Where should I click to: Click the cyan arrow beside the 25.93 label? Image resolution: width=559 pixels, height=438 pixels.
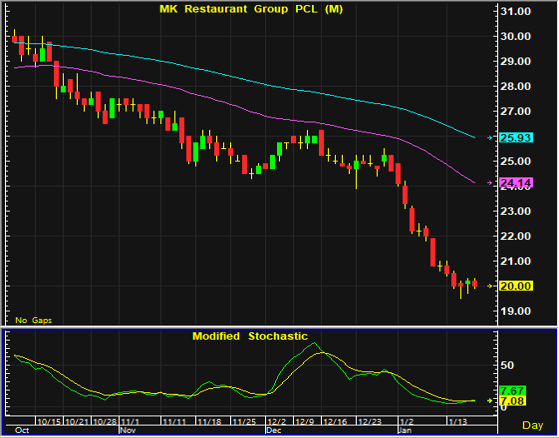click(490, 138)
